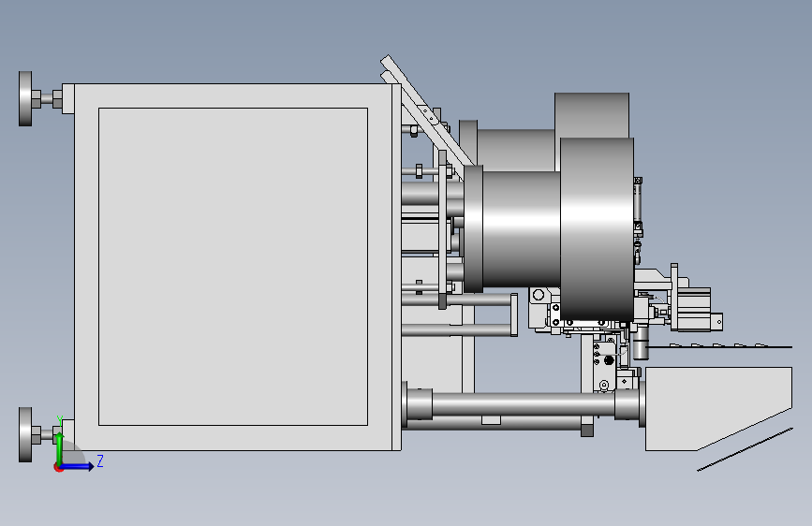Viewport: 812px width, 526px height.
Task: Select the large front cylindrical drum
Action: coord(598,229)
